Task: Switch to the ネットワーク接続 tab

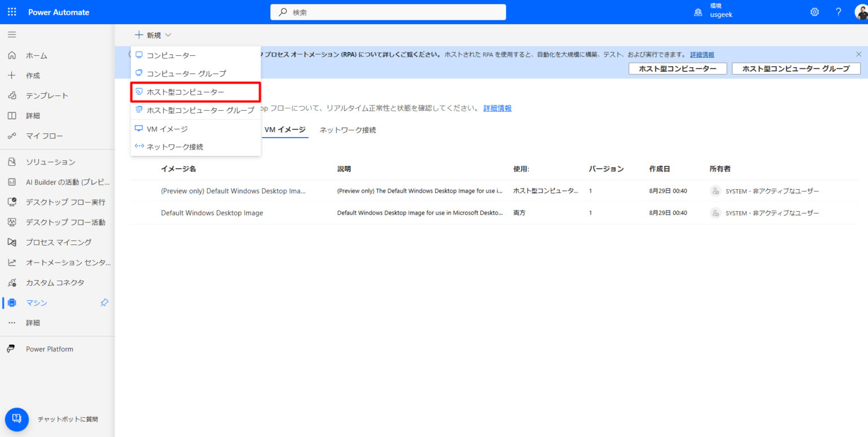Action: (x=347, y=129)
